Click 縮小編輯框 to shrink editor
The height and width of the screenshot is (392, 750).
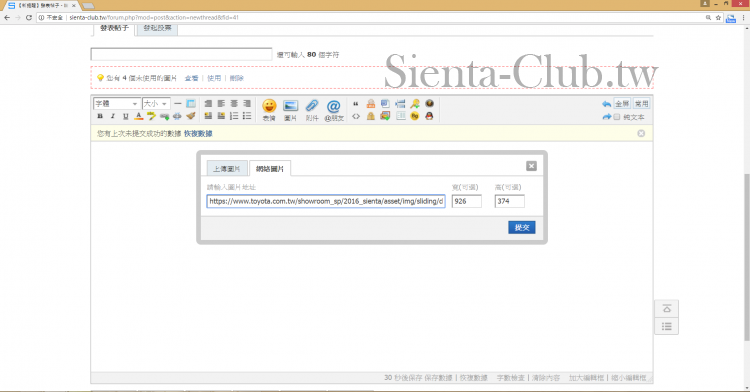tap(629, 378)
